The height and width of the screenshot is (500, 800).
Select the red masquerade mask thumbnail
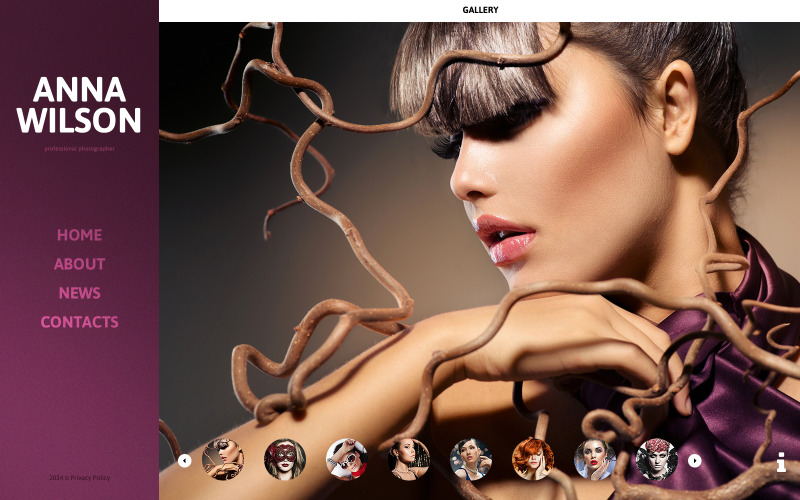[285, 459]
